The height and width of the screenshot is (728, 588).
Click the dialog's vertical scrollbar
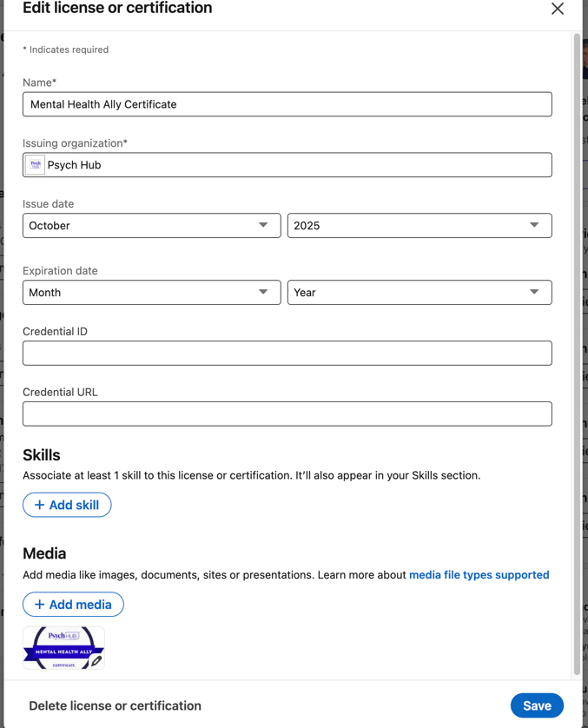(577, 347)
